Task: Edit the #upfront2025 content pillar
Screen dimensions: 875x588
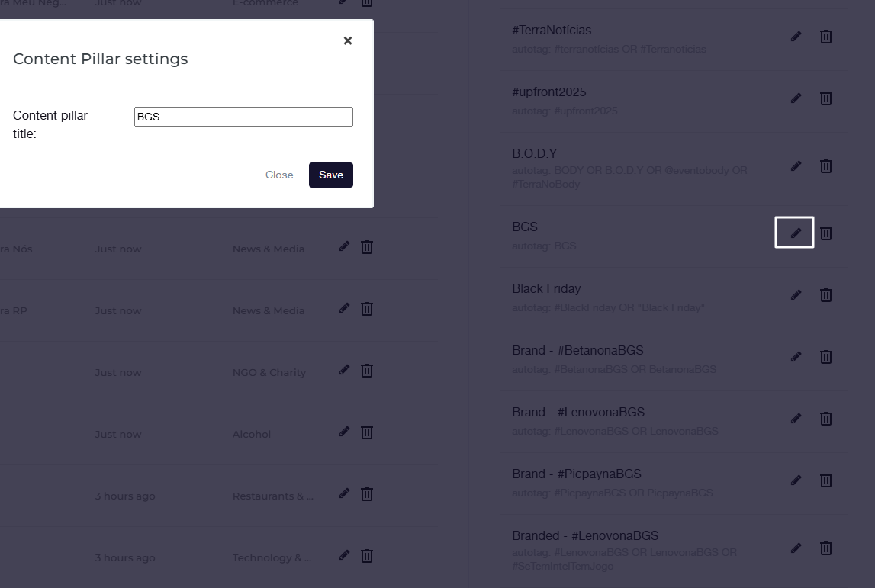Action: tap(796, 98)
